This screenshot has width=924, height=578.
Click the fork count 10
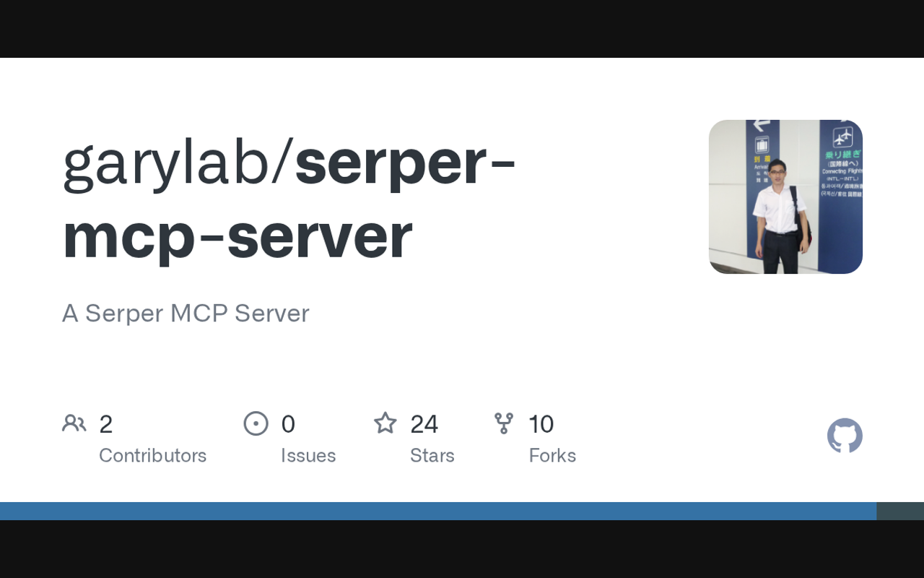[x=541, y=424]
